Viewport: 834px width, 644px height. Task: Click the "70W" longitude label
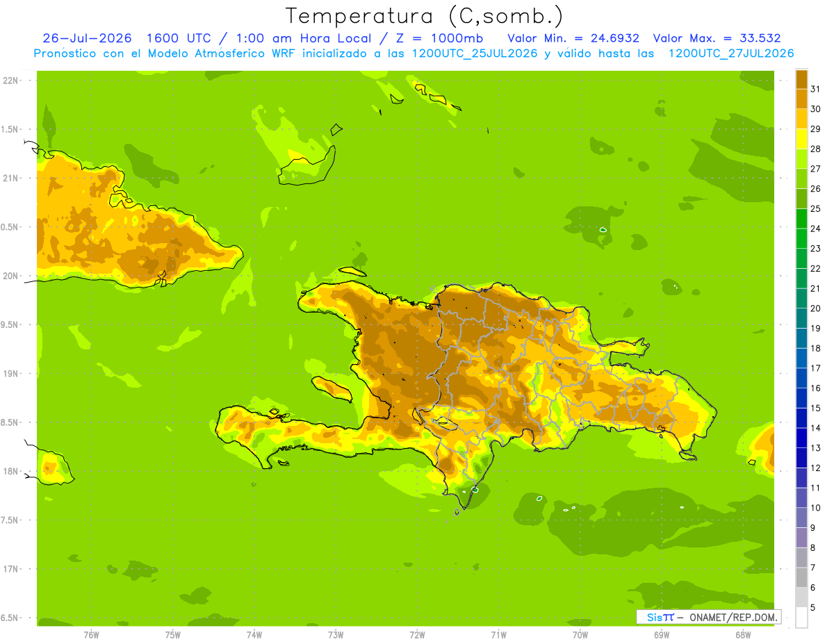[x=580, y=635]
